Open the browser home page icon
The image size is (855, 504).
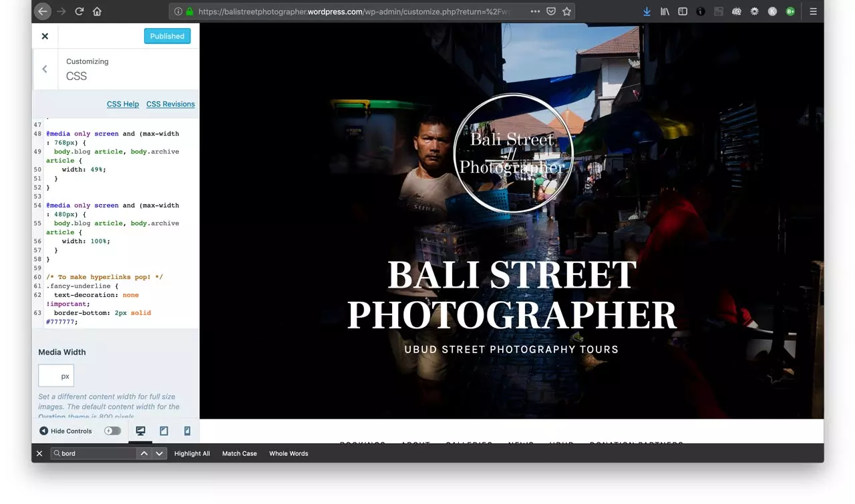pyautogui.click(x=98, y=11)
